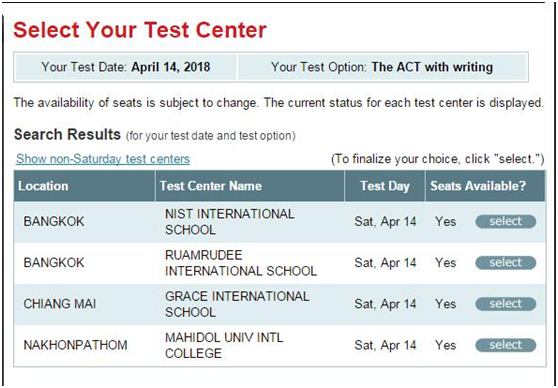Open Show non-Saturday test centers link

[103, 159]
